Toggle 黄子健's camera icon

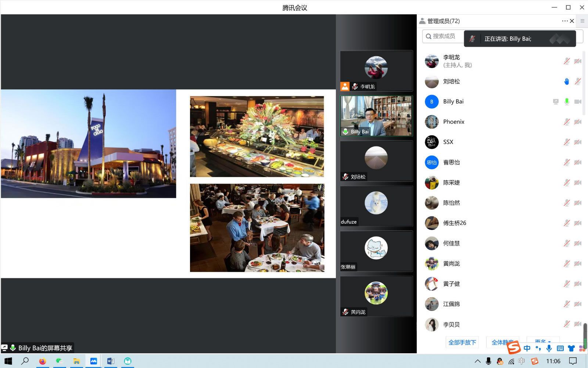click(578, 284)
